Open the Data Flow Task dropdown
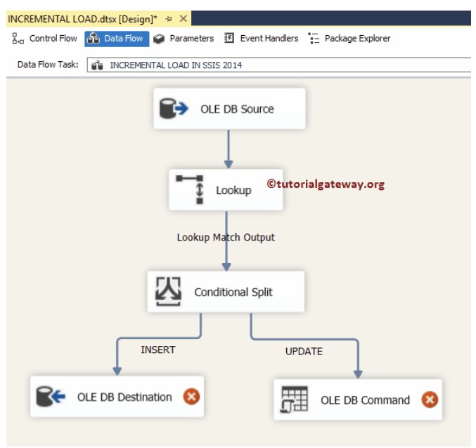Screen dimensions: 476x448 [x=278, y=65]
